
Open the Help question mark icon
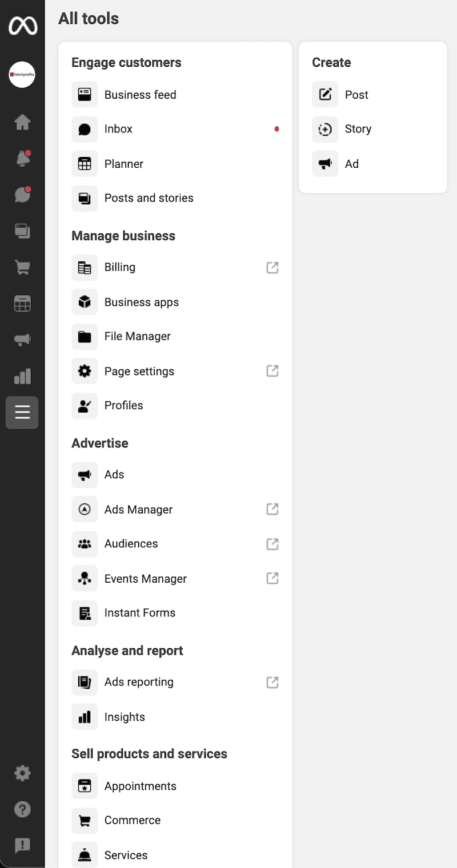[x=22, y=809]
